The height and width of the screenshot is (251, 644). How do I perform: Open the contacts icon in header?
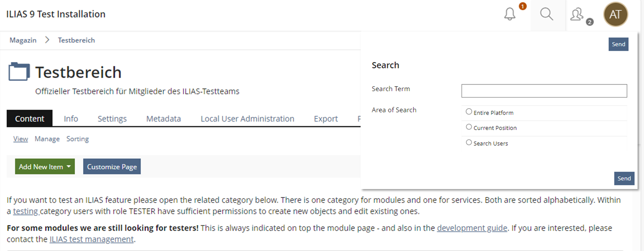click(x=577, y=15)
